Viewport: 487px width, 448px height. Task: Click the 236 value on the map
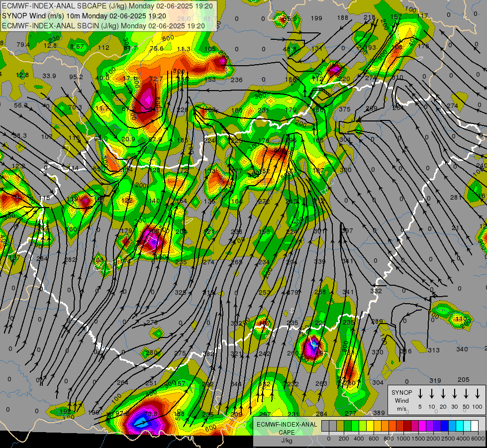pos(237,80)
